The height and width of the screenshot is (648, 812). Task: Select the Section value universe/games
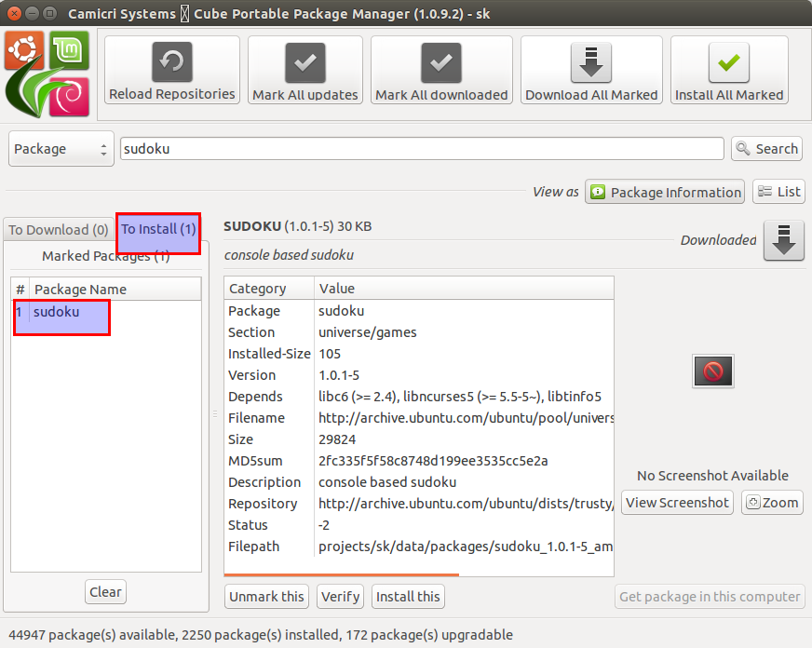click(x=368, y=332)
